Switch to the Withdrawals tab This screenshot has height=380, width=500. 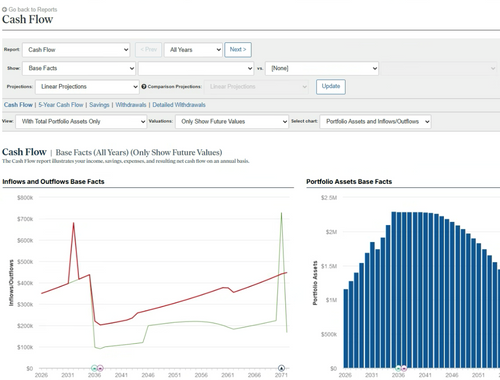(x=131, y=105)
